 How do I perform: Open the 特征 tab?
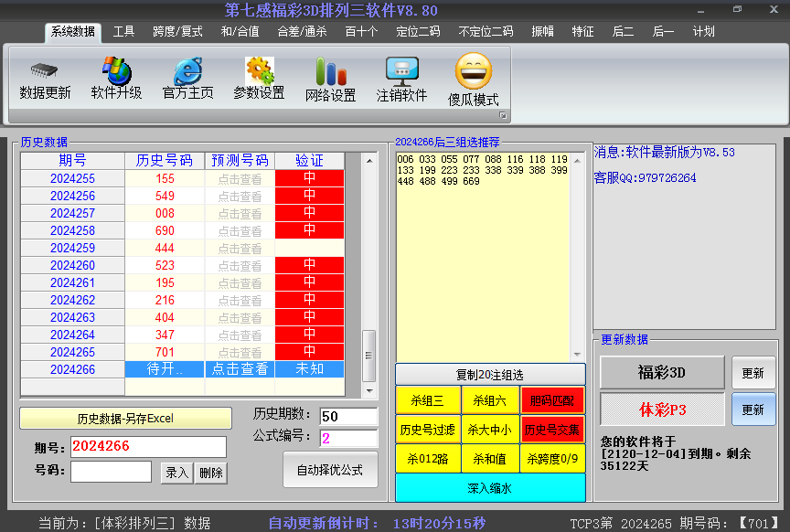(x=583, y=32)
